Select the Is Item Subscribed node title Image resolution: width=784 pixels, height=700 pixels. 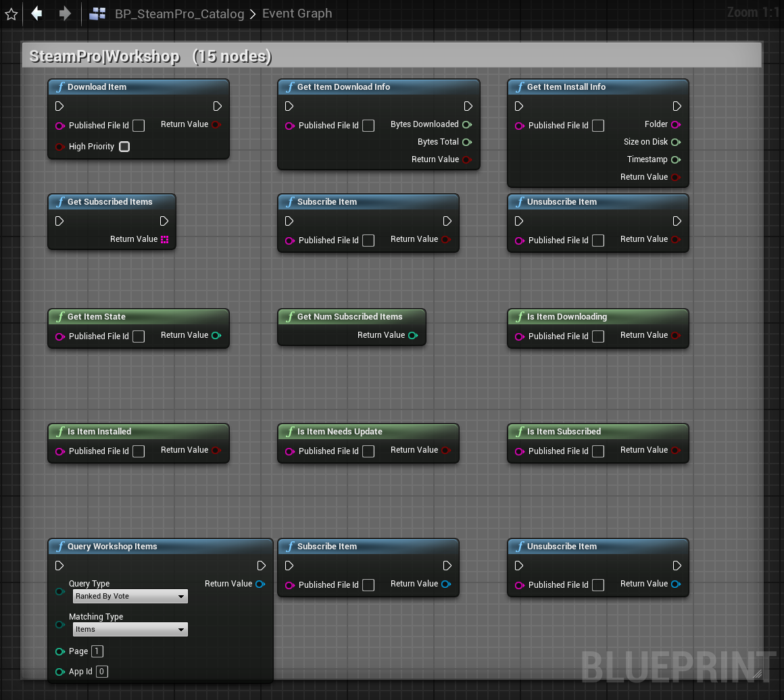click(x=564, y=432)
